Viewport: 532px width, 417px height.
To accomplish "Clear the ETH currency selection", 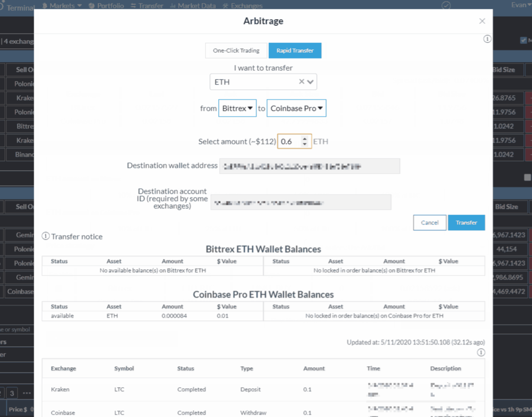I will (301, 82).
